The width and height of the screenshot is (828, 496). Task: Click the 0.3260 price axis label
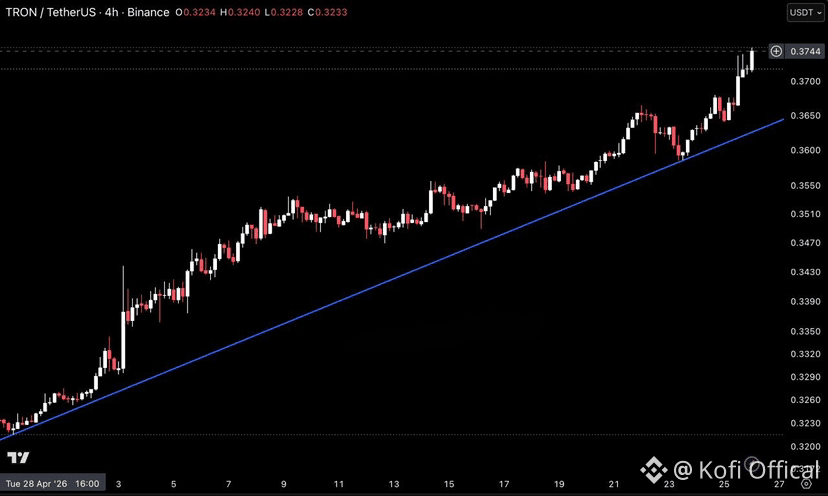(805, 400)
